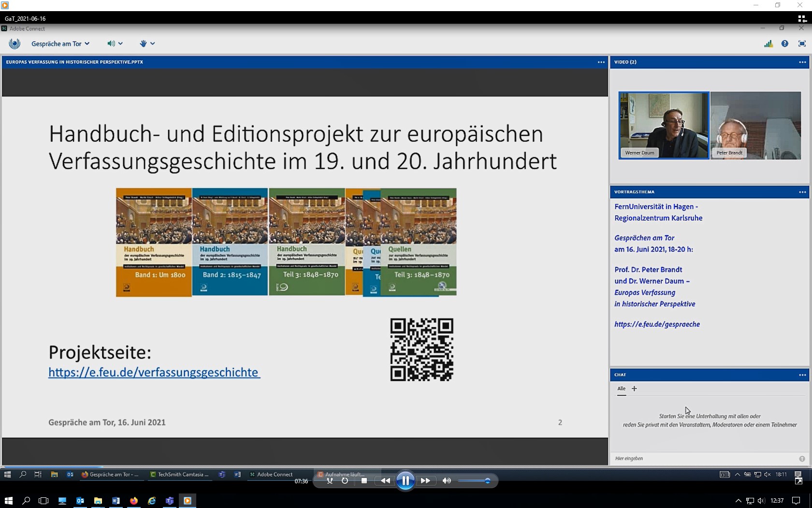The height and width of the screenshot is (508, 812).
Task: Click the Switch to Library icon
Action: pos(802,18)
